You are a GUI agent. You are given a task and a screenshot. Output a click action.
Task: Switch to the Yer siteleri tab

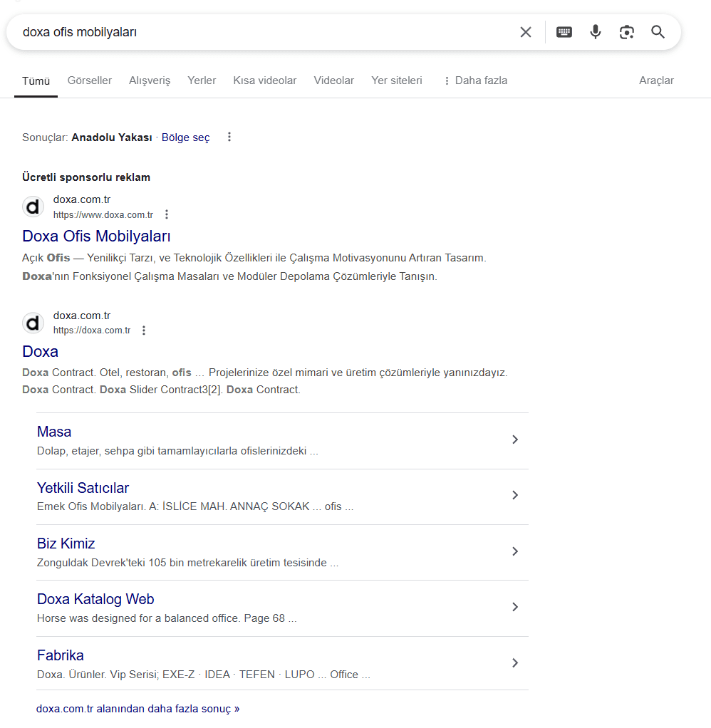pos(397,80)
